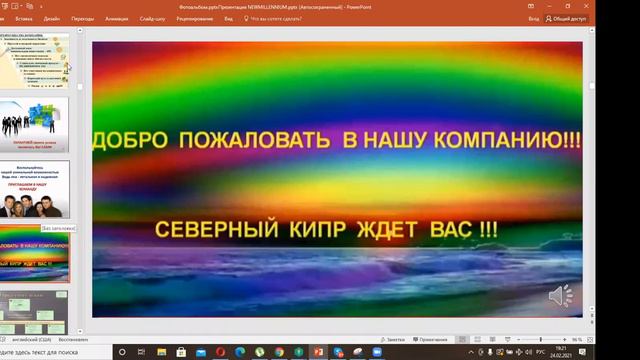Select the green diagram slide thumbnail
640x360 pixels.
coord(34,312)
